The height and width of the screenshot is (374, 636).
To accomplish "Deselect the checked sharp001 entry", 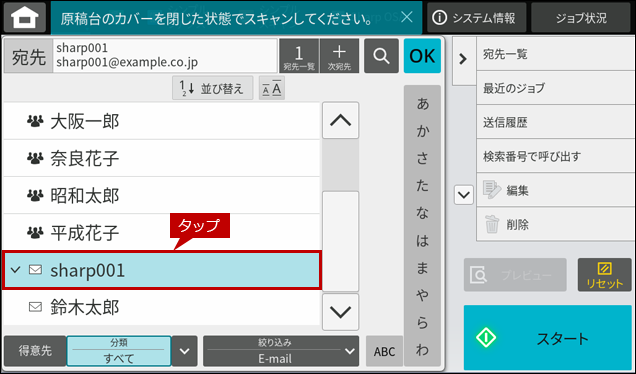I will coord(162,270).
